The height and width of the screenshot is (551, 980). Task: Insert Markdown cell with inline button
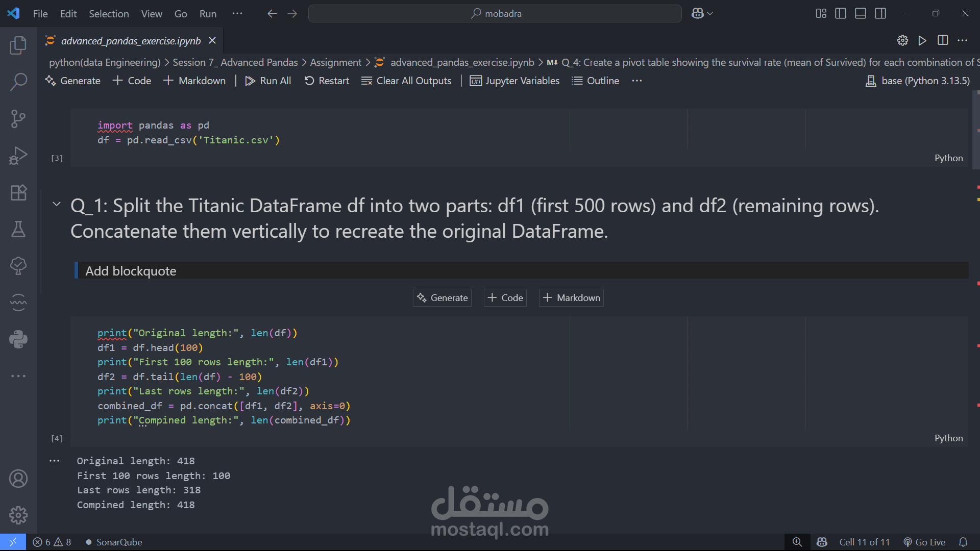tap(571, 297)
